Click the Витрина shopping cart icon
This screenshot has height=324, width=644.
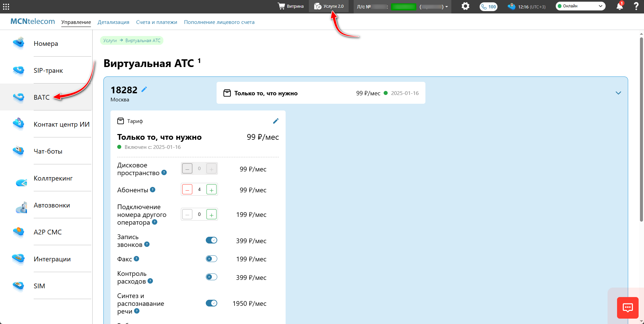[281, 6]
